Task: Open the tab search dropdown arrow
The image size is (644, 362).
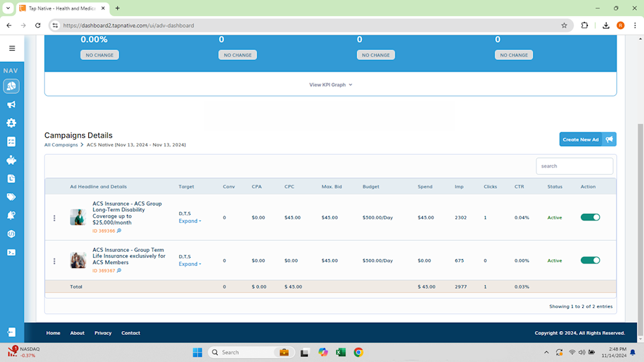Action: point(8,8)
